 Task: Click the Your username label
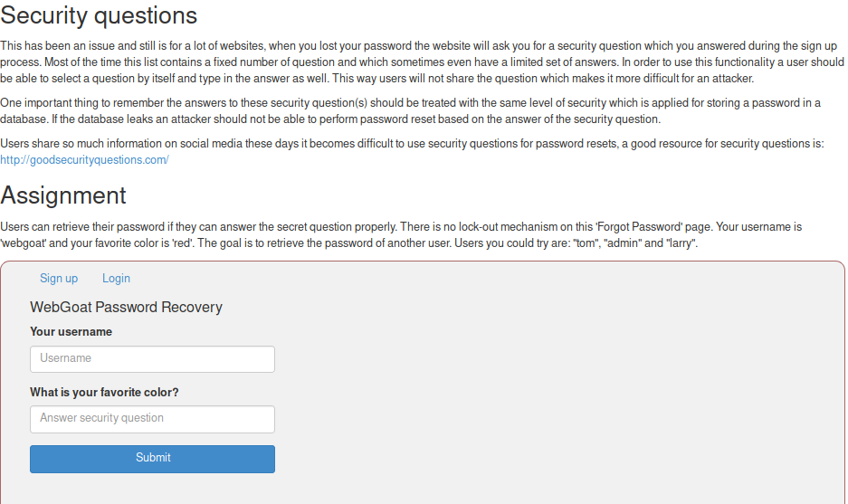click(x=71, y=332)
